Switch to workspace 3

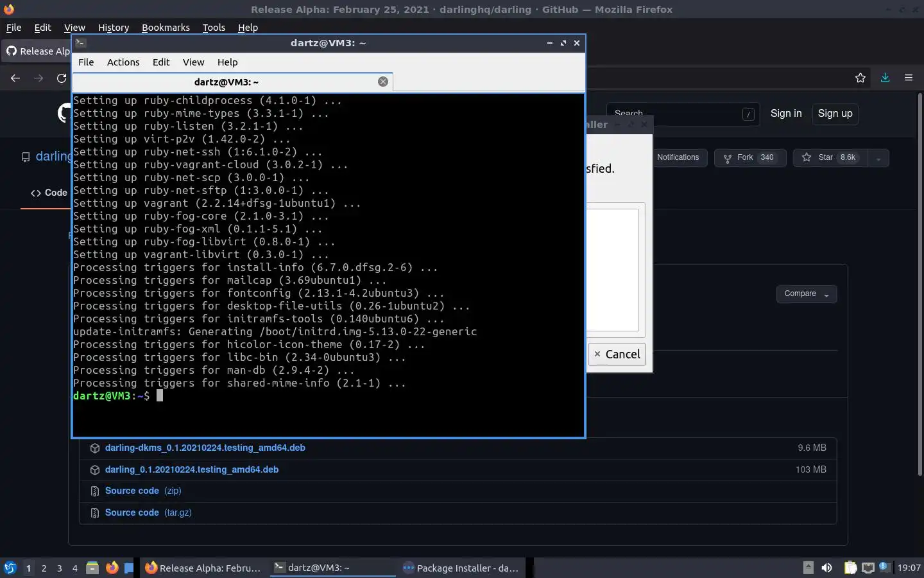[60, 568]
